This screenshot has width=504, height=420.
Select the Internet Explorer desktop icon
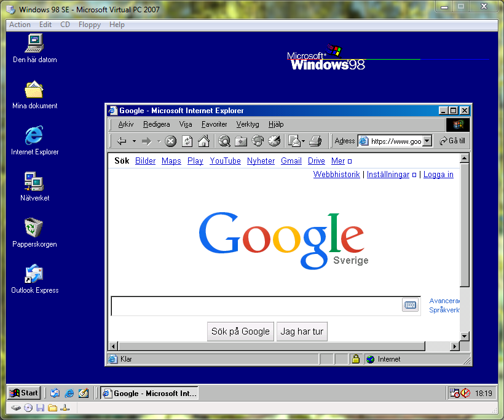pyautogui.click(x=34, y=141)
